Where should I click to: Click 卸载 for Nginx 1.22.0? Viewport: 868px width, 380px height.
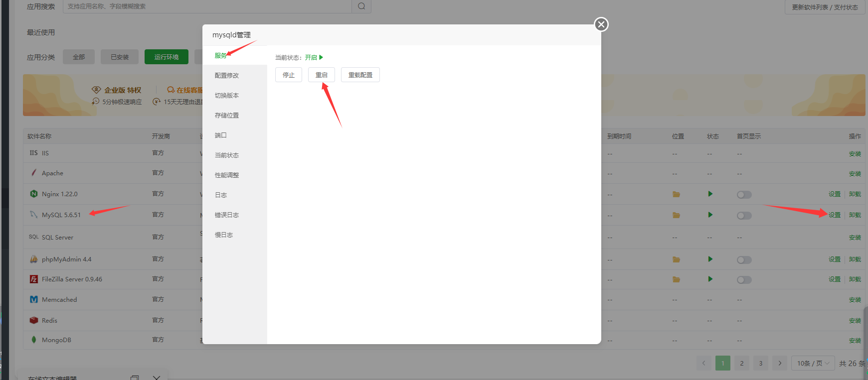855,194
